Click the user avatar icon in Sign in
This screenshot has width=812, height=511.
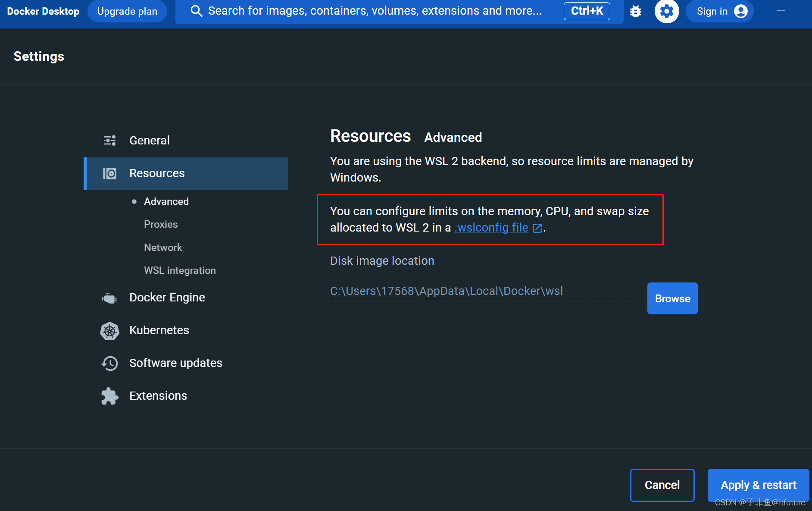741,11
